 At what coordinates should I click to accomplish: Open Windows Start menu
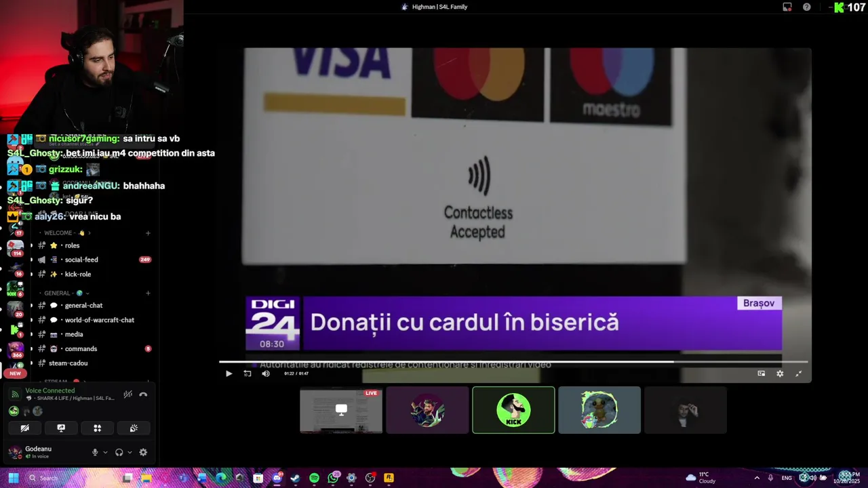[13, 478]
